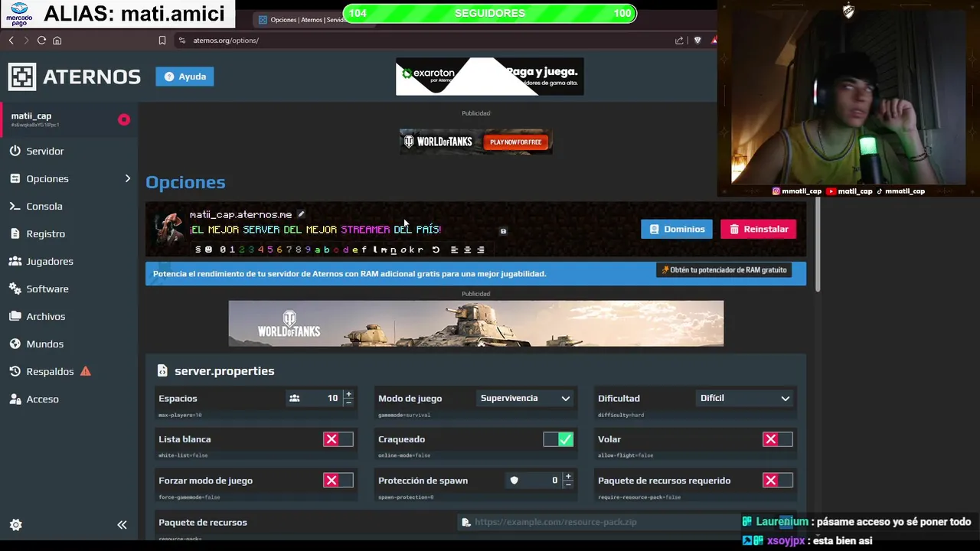Viewport: 980px width, 551px height.
Task: Collapse the sidebar with the double chevron
Action: [122, 525]
